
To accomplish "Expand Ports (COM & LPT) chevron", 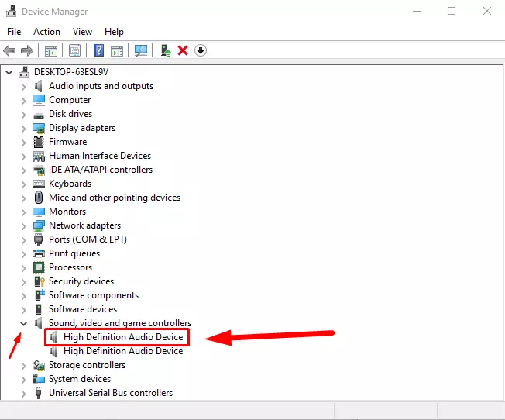I will [x=23, y=239].
